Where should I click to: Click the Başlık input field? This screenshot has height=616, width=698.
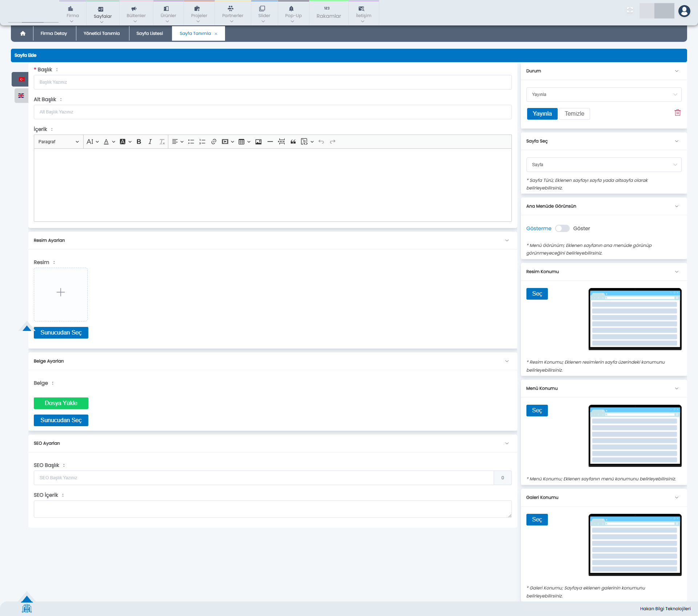coord(273,82)
